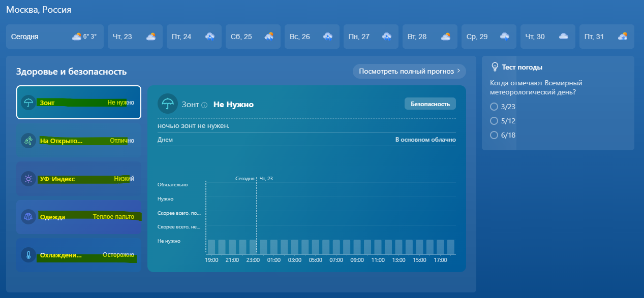644x298 pixels.
Task: Select quiz answer 5/12
Action: 494,121
